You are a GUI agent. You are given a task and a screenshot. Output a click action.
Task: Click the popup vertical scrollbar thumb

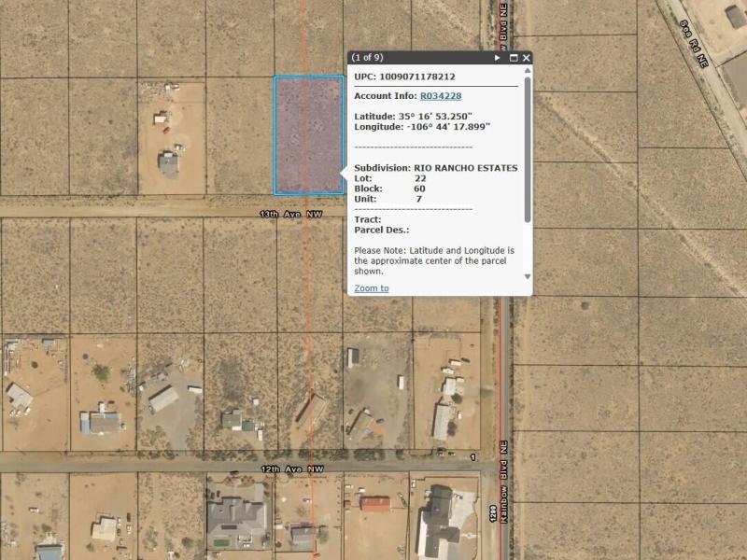[x=527, y=149]
